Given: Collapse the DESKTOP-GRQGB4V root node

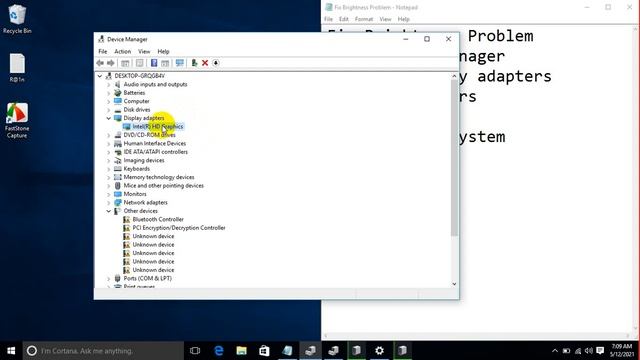Looking at the screenshot, I should click(100, 76).
